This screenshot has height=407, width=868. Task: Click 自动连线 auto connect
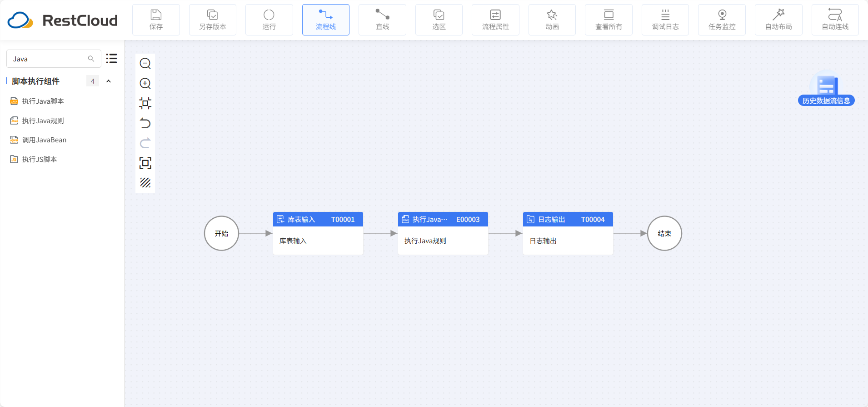835,20
